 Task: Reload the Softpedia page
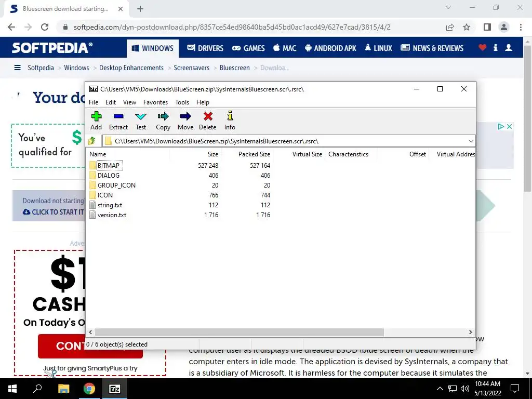click(x=45, y=27)
